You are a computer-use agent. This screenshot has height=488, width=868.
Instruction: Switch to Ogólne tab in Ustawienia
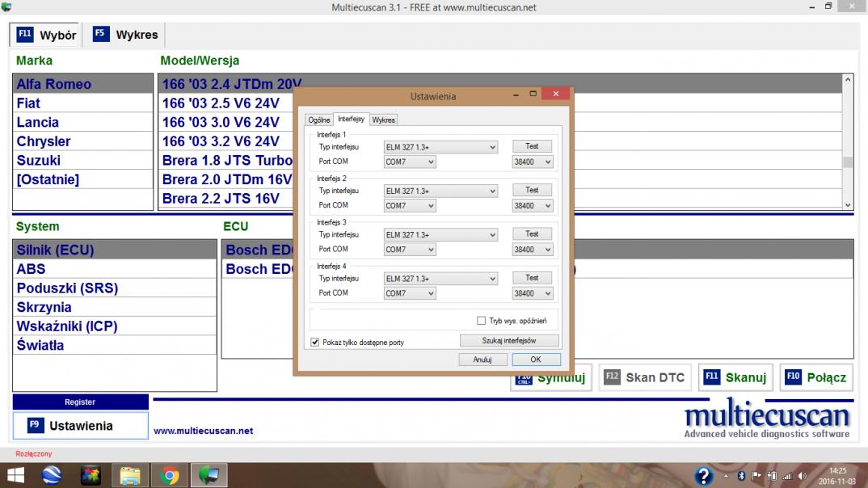point(319,120)
